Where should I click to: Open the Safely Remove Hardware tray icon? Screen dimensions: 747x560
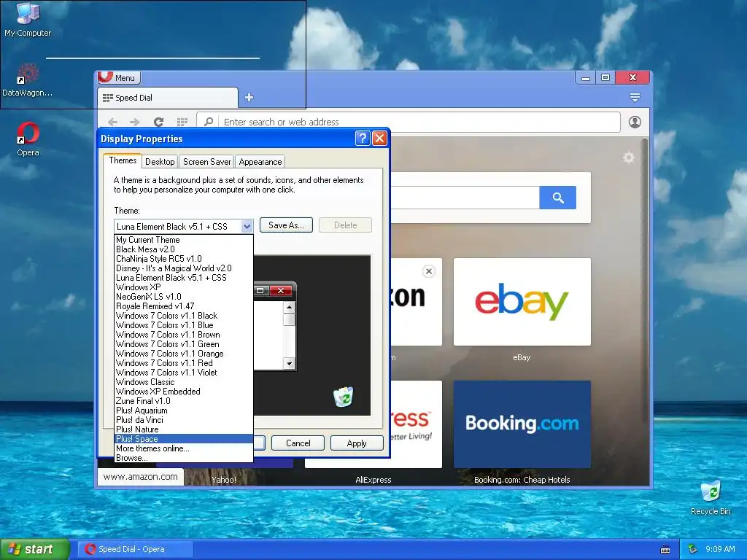click(693, 549)
